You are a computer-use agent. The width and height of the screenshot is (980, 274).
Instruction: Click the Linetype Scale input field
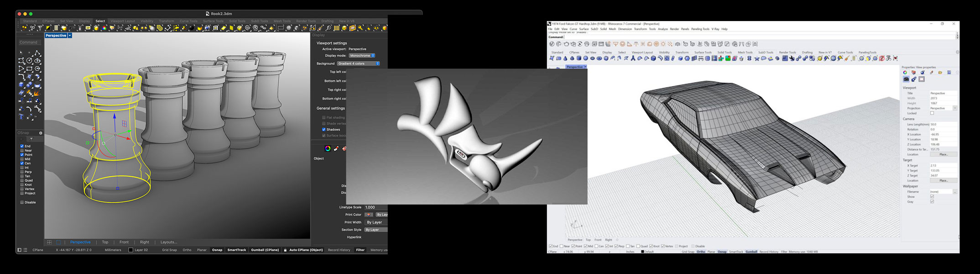point(375,207)
